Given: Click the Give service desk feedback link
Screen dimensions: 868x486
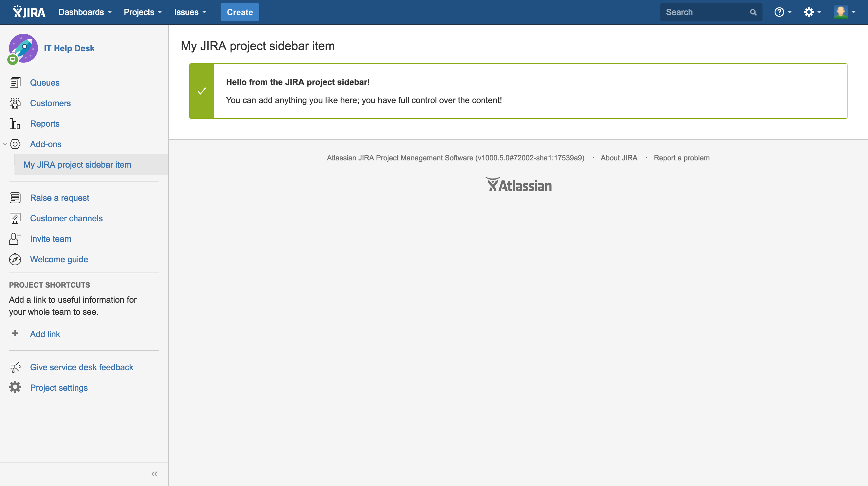Looking at the screenshot, I should (82, 367).
